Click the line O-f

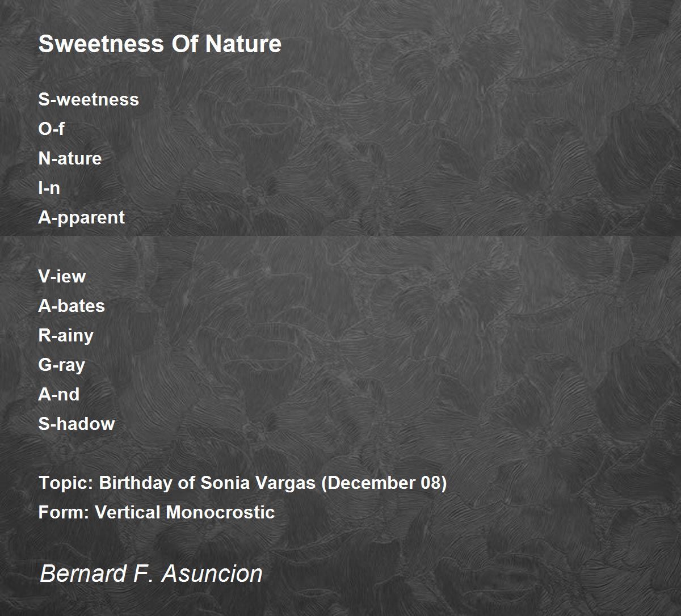(51, 129)
